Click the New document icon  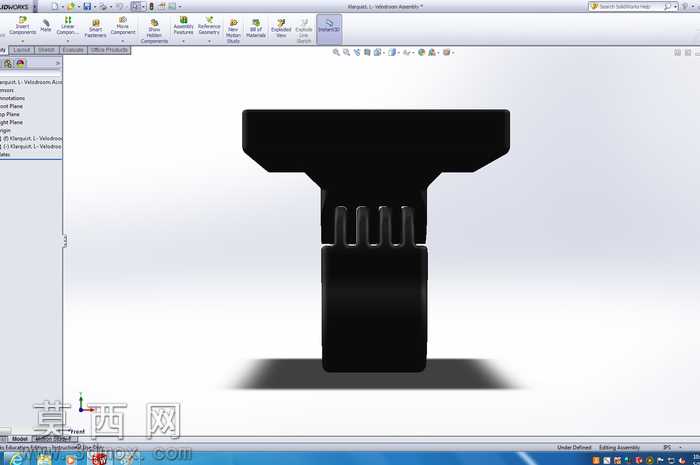(x=54, y=6)
